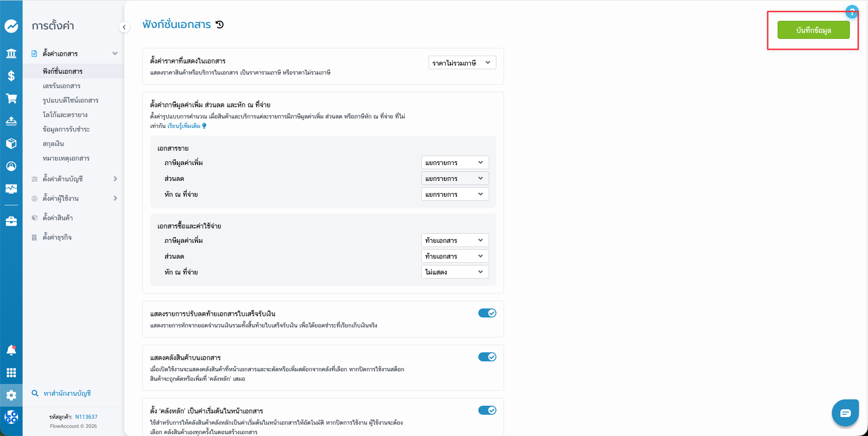Click the history icon beside page title
This screenshot has height=436, width=868.
(x=220, y=24)
